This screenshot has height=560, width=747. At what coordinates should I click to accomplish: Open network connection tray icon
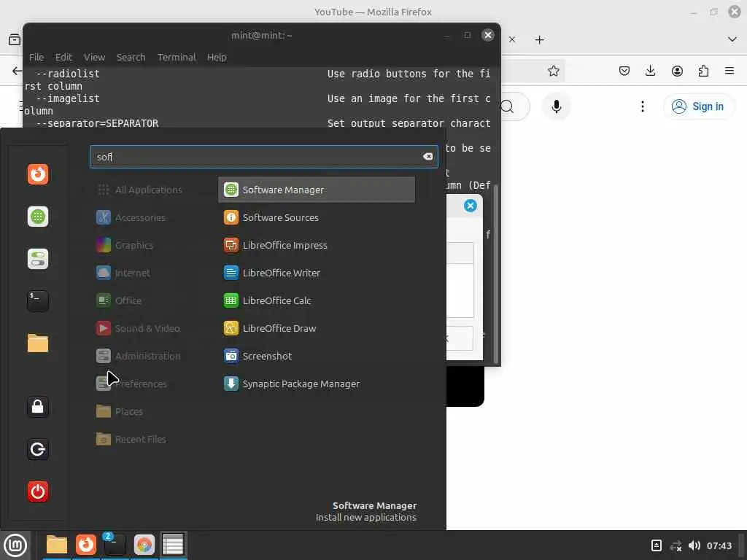676,545
